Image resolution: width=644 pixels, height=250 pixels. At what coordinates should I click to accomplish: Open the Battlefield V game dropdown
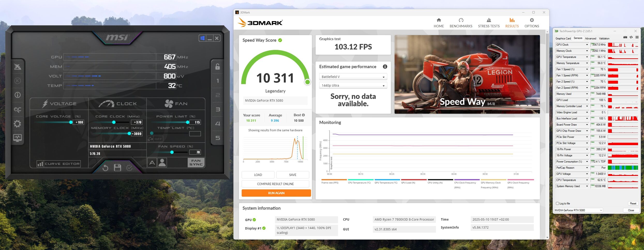coord(353,77)
